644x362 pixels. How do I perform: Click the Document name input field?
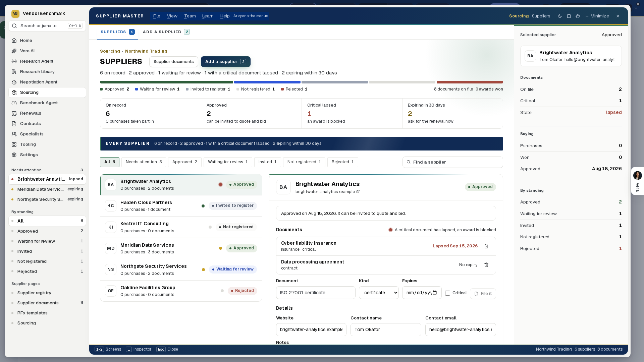pyautogui.click(x=316, y=293)
